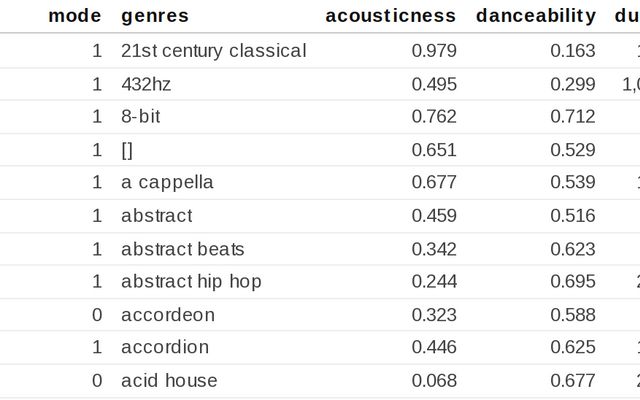
Task: Select the 8-bit genre cell
Action: [x=141, y=117]
